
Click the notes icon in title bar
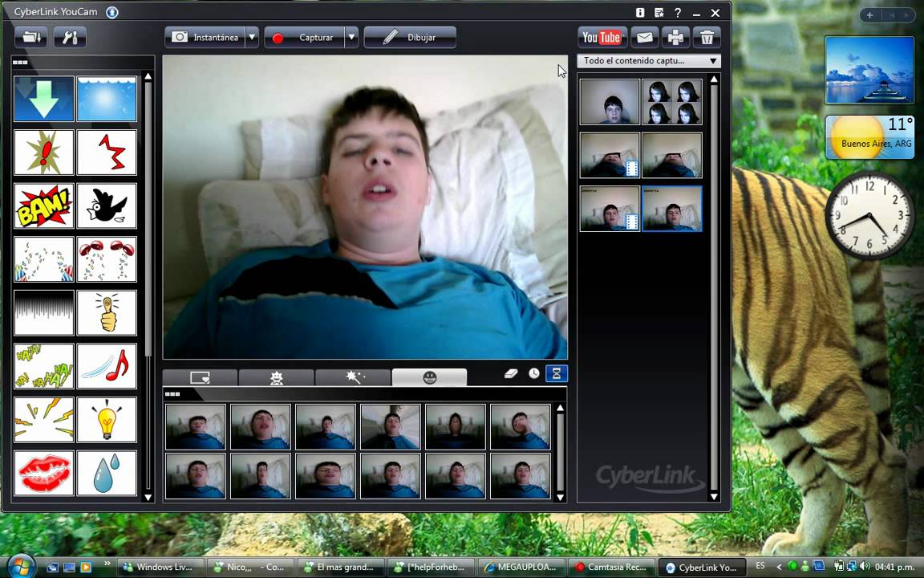pos(659,12)
